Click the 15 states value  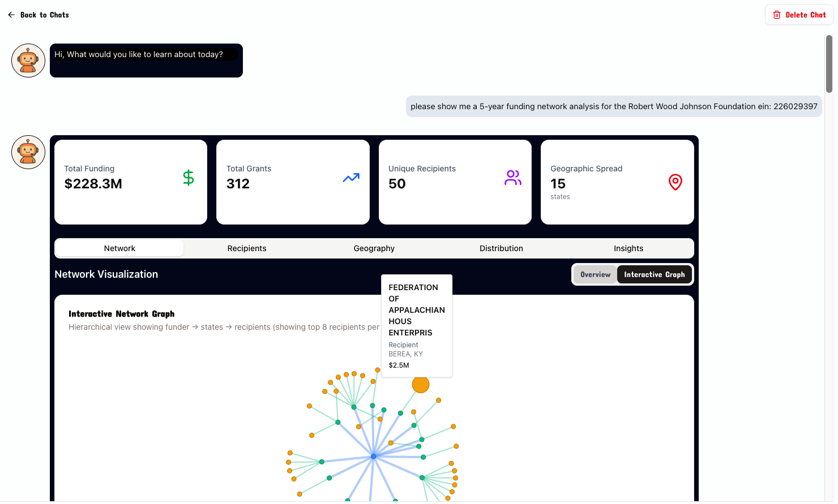point(558,184)
